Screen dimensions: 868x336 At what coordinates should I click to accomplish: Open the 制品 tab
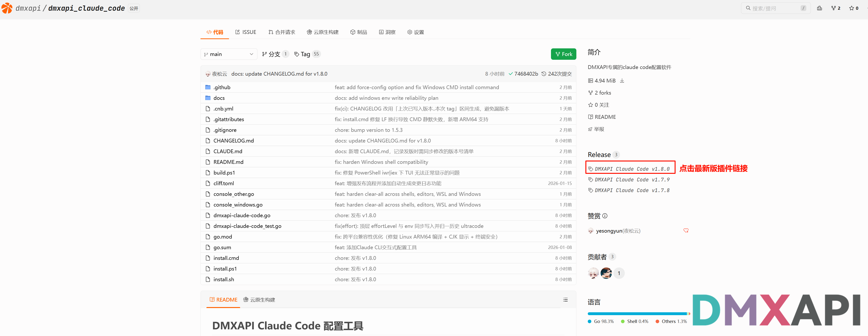359,32
